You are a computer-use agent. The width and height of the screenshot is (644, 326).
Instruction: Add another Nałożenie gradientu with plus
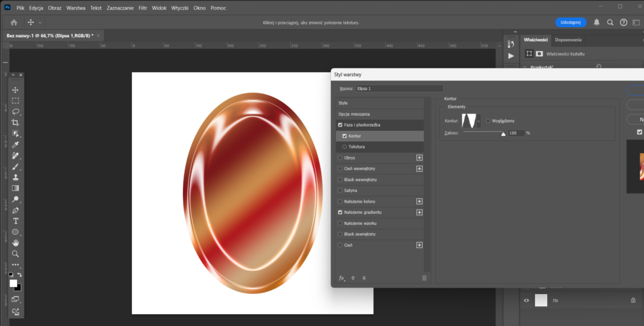419,213
